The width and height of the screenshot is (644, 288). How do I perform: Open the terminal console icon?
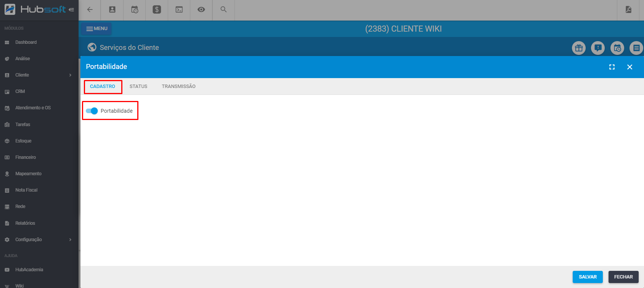pos(179,10)
